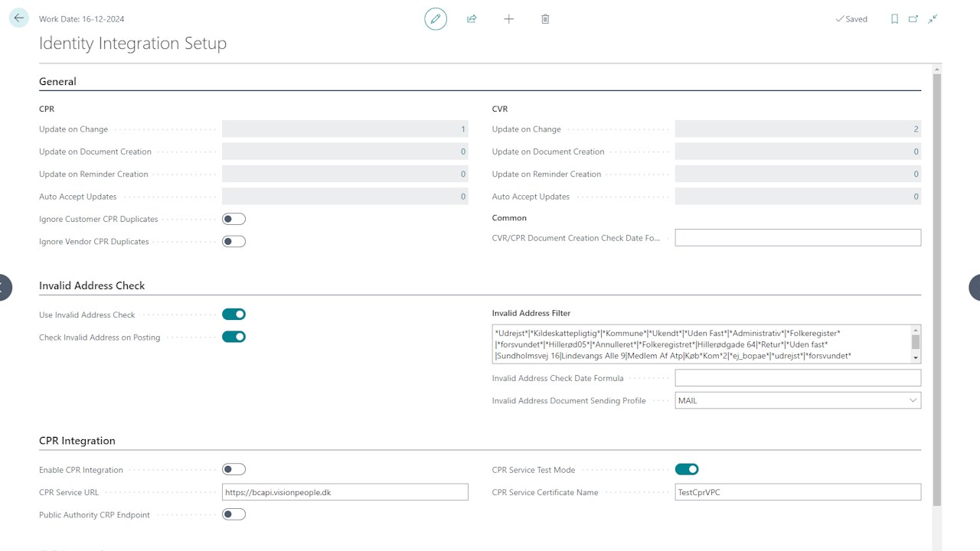Click the plus new record icon
The width and height of the screenshot is (980, 551).
[x=508, y=18]
